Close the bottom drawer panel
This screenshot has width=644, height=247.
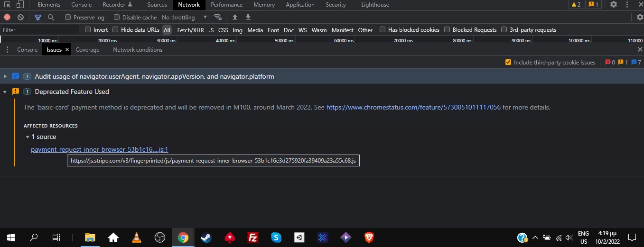[x=640, y=49]
